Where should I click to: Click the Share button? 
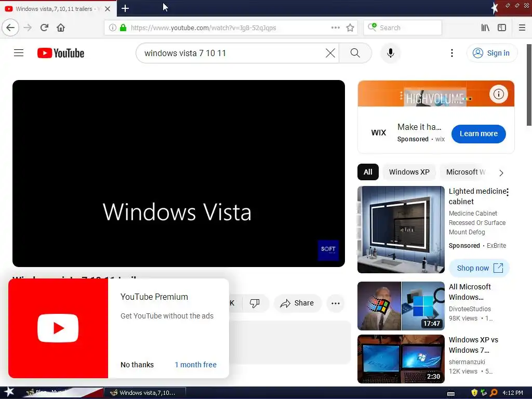tap(297, 303)
